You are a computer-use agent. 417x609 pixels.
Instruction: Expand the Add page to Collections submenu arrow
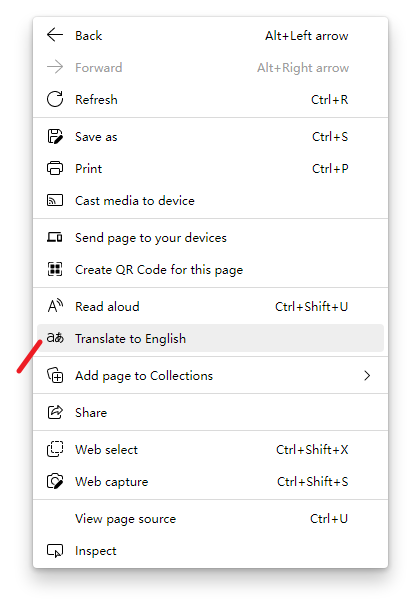coord(367,375)
